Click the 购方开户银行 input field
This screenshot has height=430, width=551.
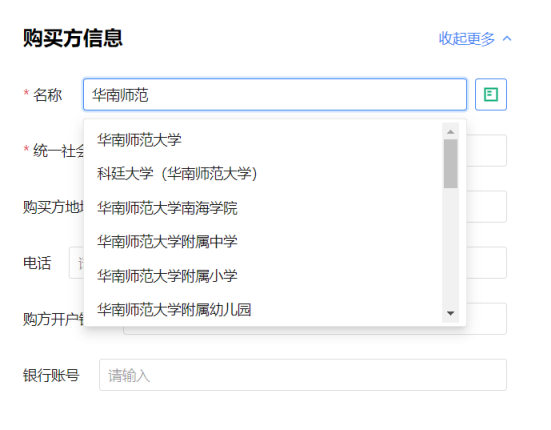pos(486,319)
